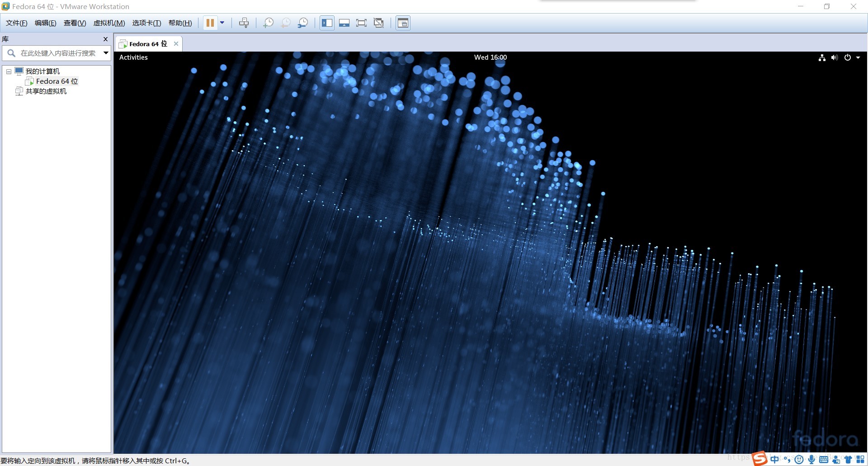The width and height of the screenshot is (868, 466).
Task: Open the Sogou soft keyboard
Action: (824, 460)
